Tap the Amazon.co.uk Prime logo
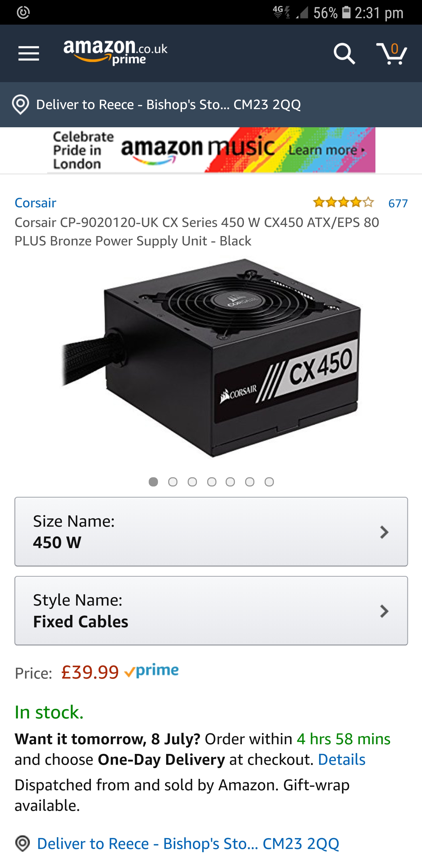Screen dimensions: 422x868 tap(115, 53)
